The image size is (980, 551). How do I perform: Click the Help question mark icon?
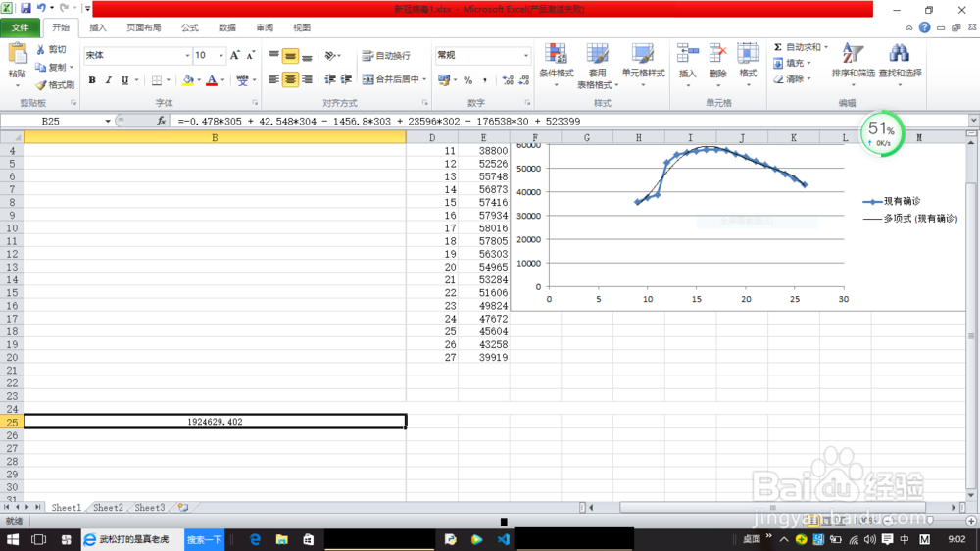tap(924, 27)
